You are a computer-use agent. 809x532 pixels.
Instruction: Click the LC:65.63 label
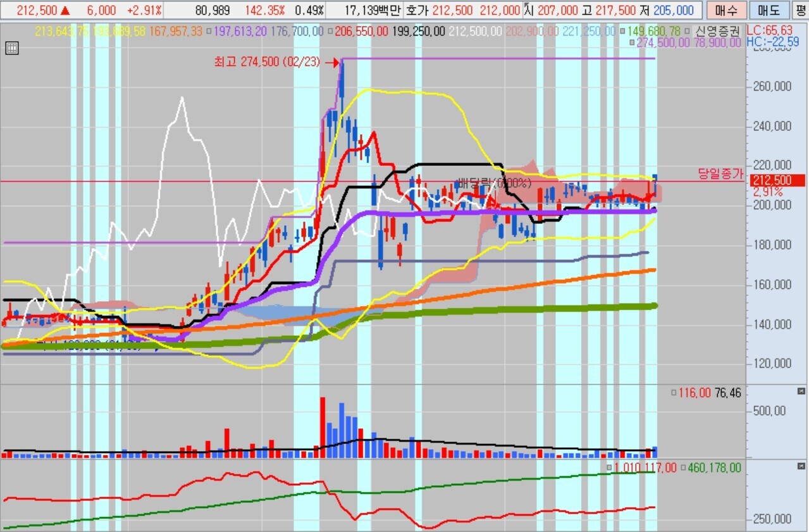(x=769, y=30)
